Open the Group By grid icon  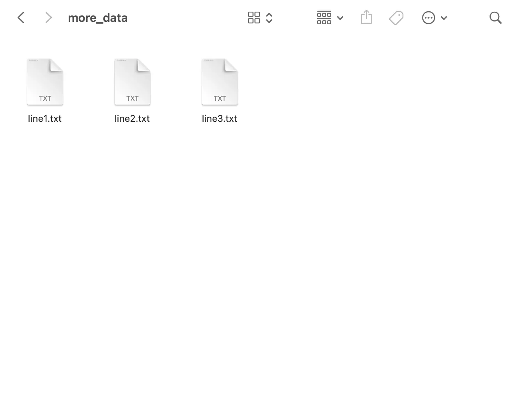pos(324,18)
